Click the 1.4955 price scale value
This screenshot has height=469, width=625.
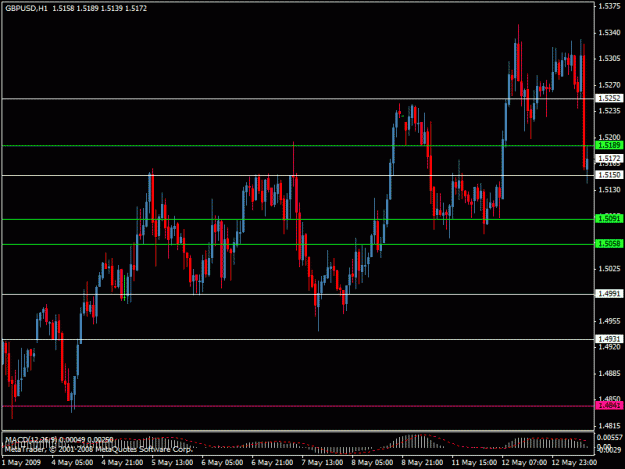[609, 321]
